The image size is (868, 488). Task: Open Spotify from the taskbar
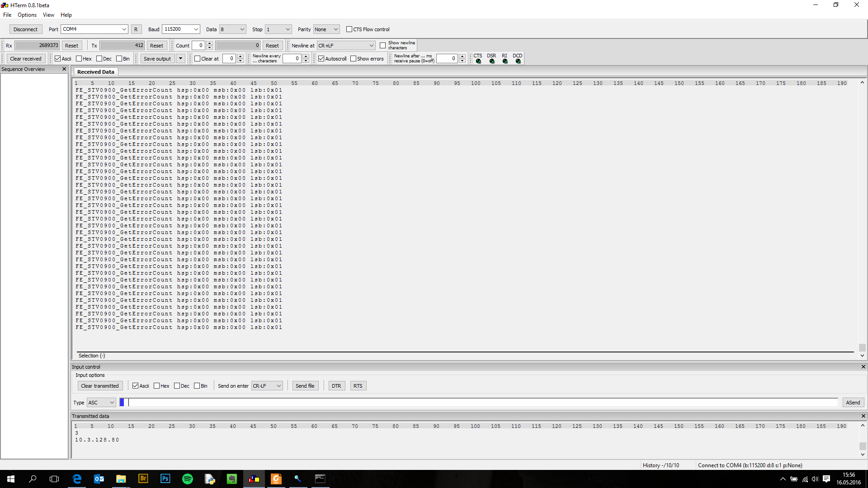tap(187, 479)
